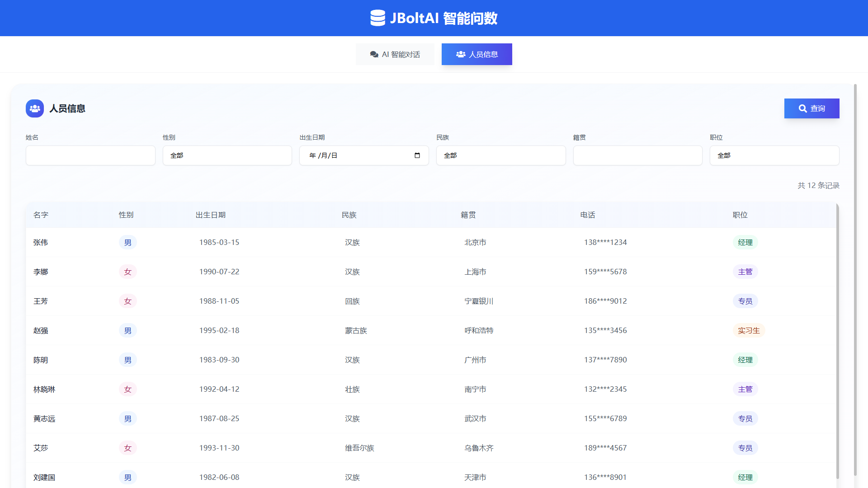The image size is (868, 488).
Task: Click the 主管 badge in 李娜 row
Action: tap(745, 272)
